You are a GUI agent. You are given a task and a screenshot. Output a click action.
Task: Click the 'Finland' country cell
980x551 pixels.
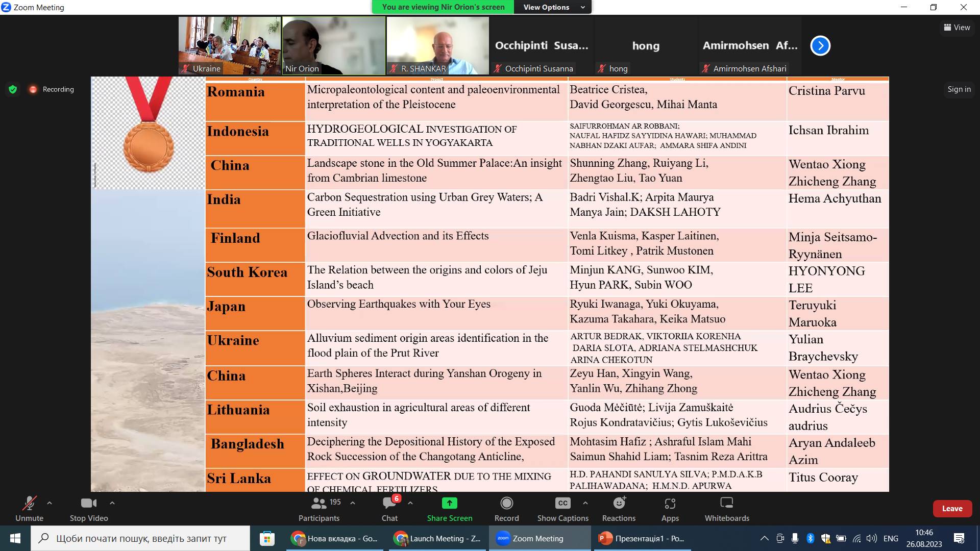point(255,245)
